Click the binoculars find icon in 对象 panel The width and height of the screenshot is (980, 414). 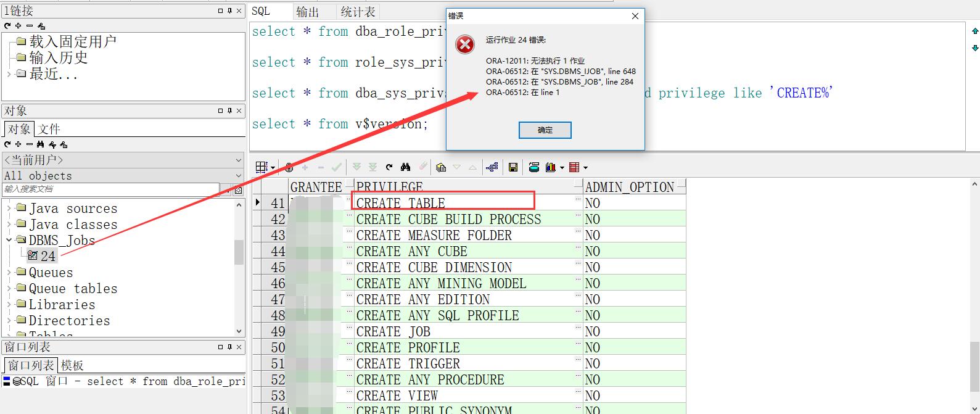pos(40,144)
